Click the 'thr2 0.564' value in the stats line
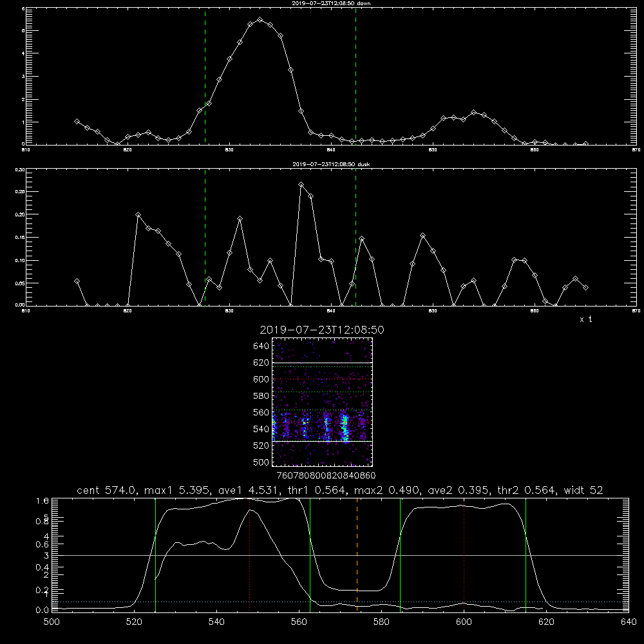Viewport: 644px width, 644px height. (527, 490)
